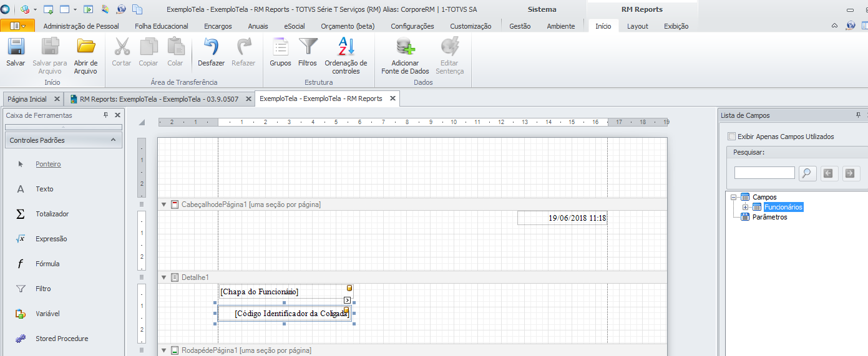Click the globe icon in quick access toolbar
Image resolution: width=868 pixels, height=356 pixels.
pyautogui.click(x=121, y=9)
